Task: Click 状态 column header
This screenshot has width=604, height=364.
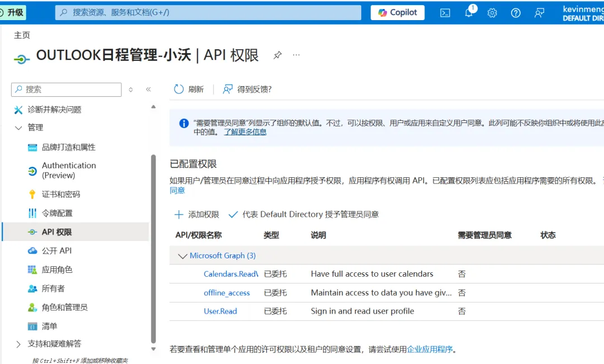Action: [548, 235]
